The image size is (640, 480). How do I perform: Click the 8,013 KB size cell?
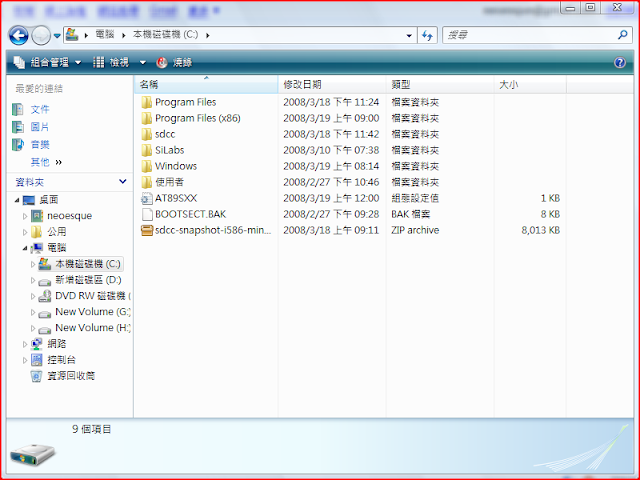540,230
